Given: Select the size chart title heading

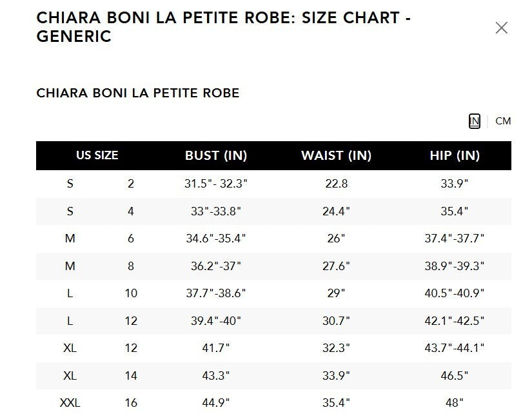Looking at the screenshot, I should click(224, 27).
